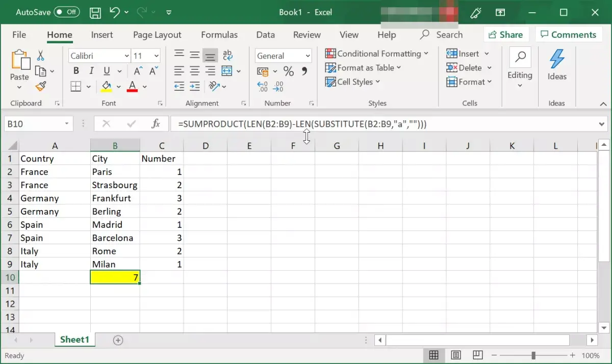
Task: Toggle Bold formatting
Action: coord(76,71)
